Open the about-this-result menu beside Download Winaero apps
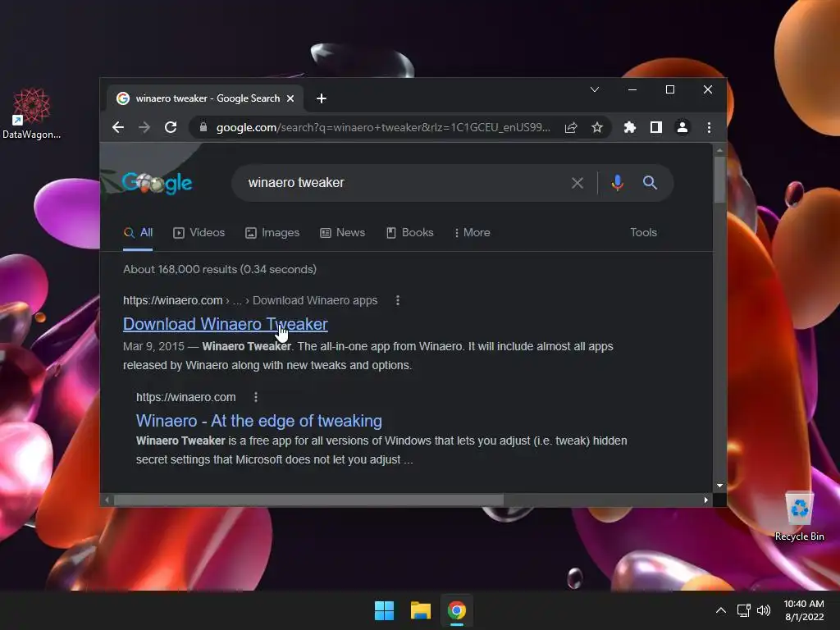Viewport: 840px width, 630px height. (x=398, y=300)
